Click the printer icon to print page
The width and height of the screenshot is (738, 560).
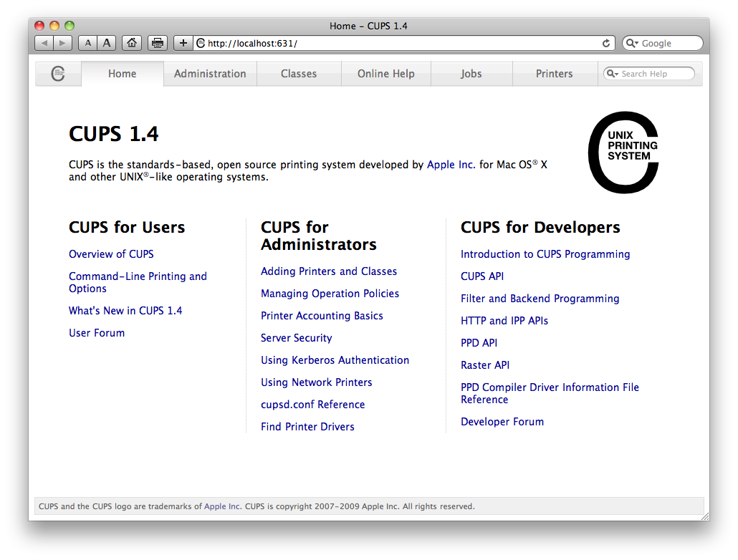158,43
